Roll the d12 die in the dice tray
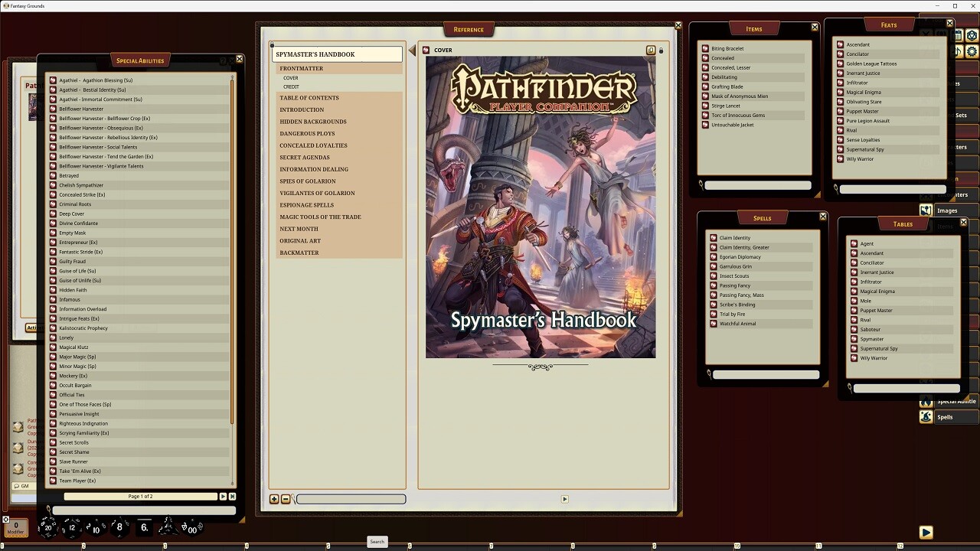980x551 pixels. click(x=70, y=528)
